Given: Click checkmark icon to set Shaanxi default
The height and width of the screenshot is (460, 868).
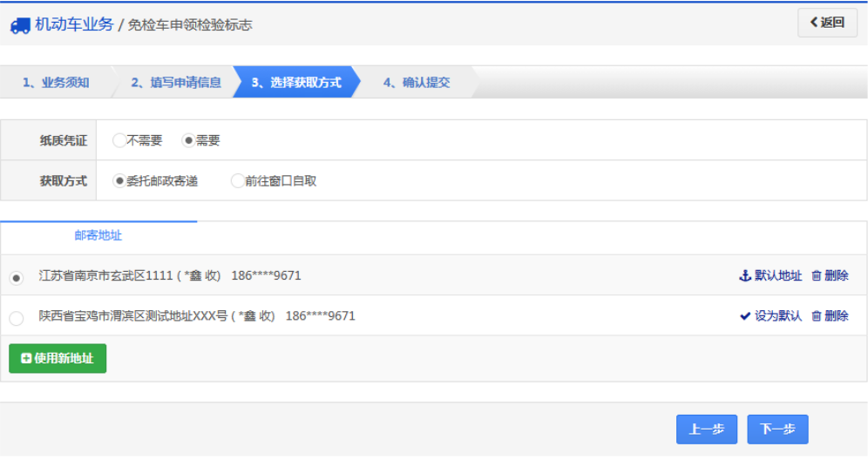Looking at the screenshot, I should (744, 316).
